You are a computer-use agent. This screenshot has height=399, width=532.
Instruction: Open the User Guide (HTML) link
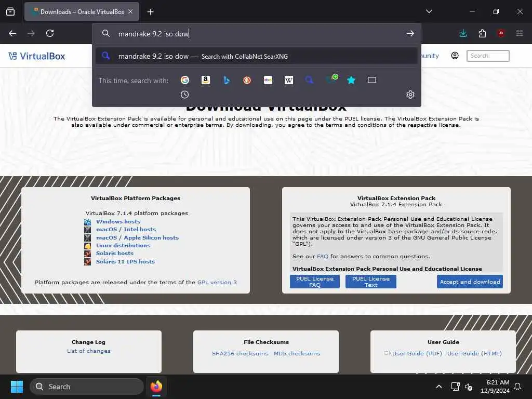click(x=474, y=353)
